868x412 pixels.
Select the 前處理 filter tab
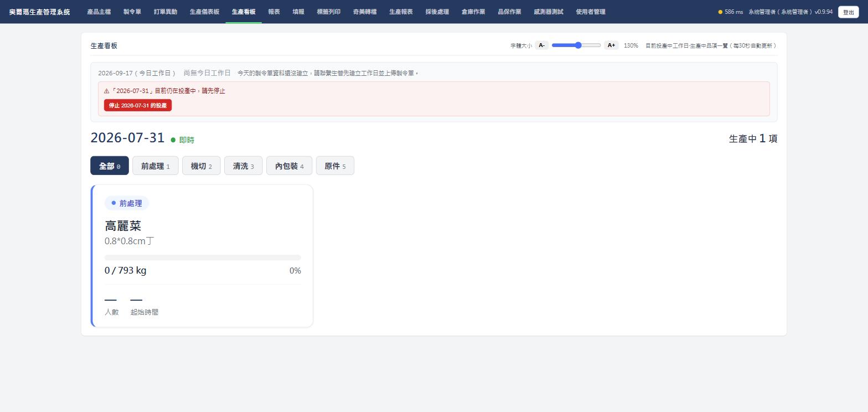click(x=155, y=166)
